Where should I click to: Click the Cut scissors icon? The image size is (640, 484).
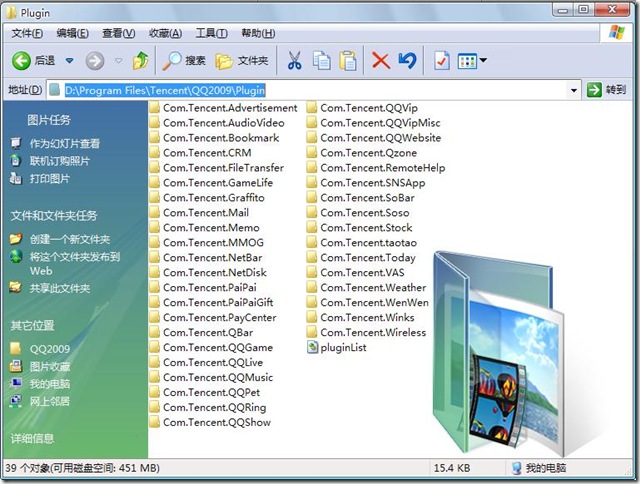[294, 61]
